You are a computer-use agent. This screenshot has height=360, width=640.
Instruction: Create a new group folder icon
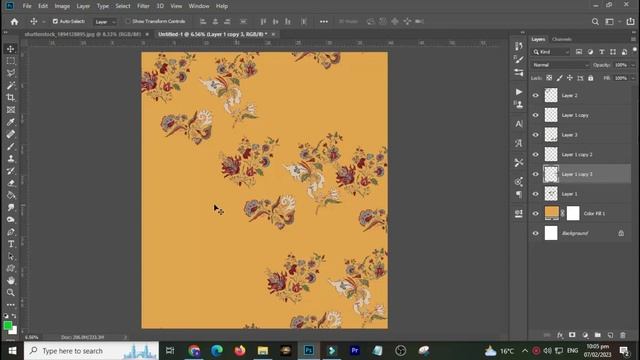pos(598,335)
